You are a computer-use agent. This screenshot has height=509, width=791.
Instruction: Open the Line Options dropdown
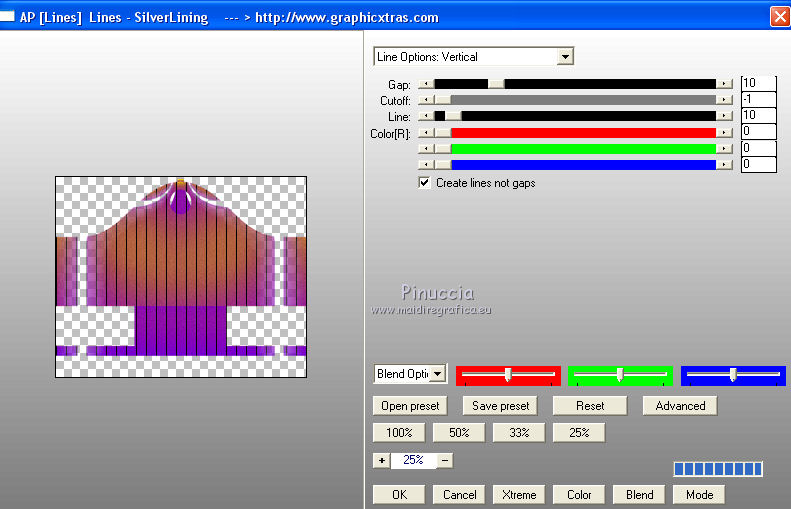click(565, 57)
